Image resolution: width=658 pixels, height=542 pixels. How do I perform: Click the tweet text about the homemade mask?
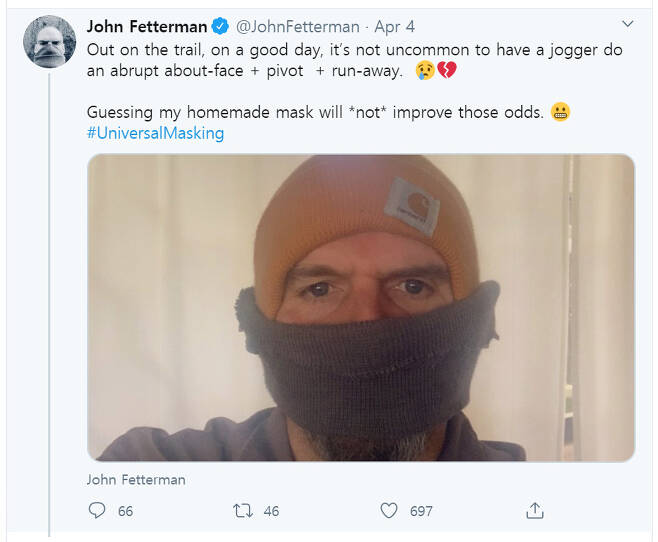click(315, 112)
